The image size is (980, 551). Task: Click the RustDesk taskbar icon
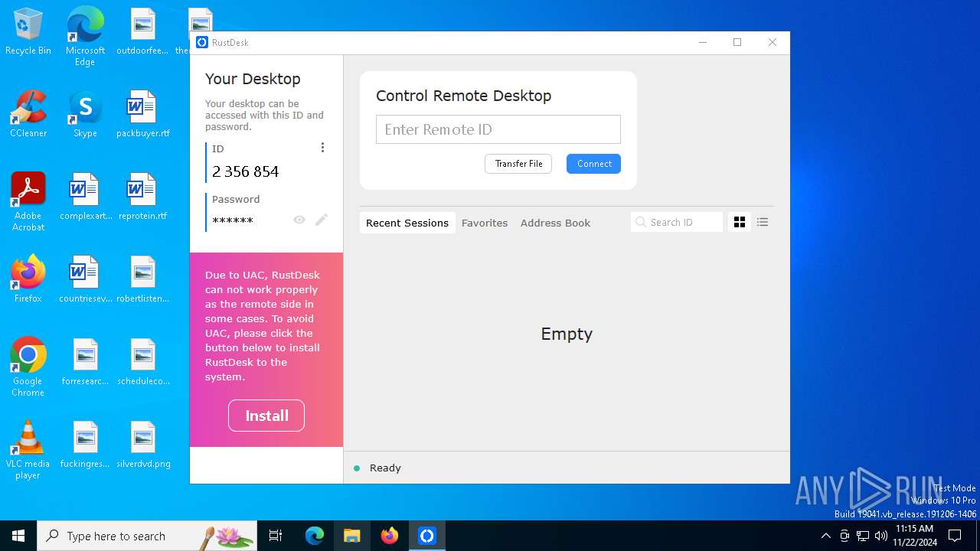(427, 536)
